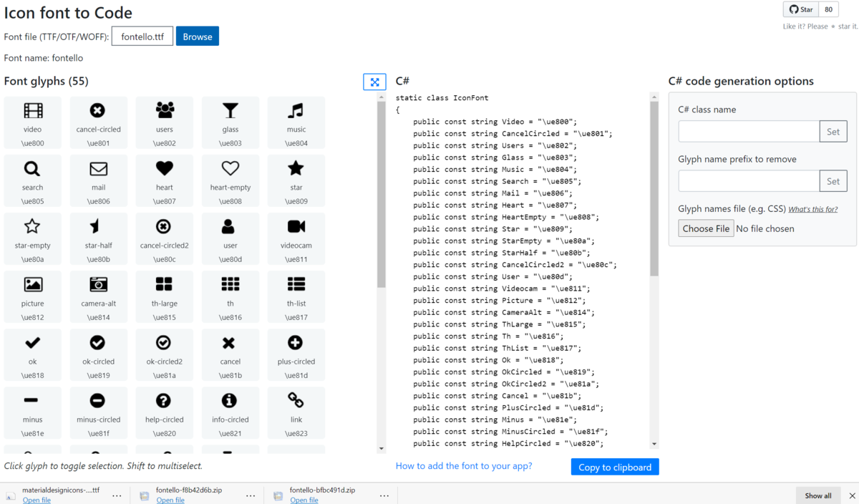Open the "What's this for?" link
The width and height of the screenshot is (859, 504).
coord(813,210)
